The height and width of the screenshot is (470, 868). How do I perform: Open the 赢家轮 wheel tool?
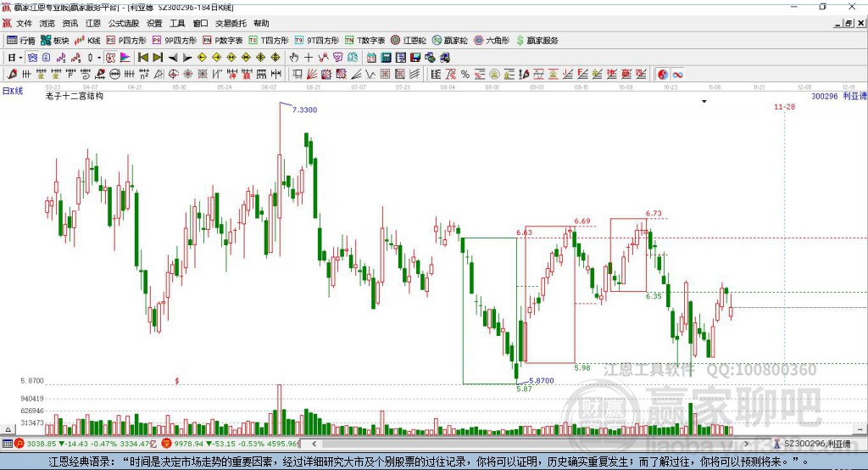tap(450, 41)
